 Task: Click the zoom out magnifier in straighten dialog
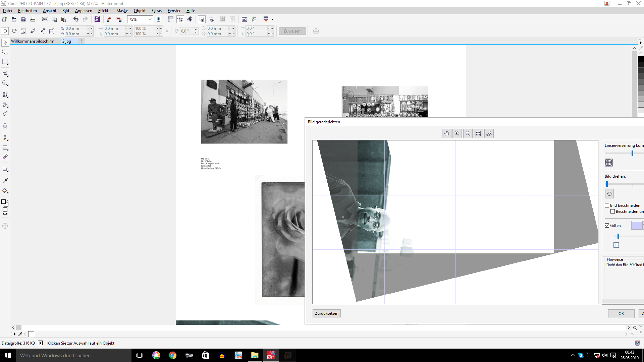468,133
